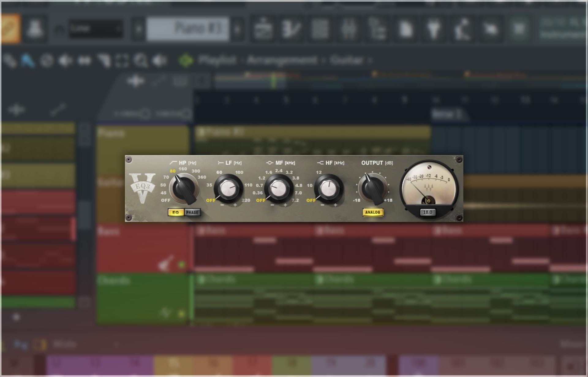Open the Browser tree icon in top toolbar
Screen dimensions: 588x377
(377, 29)
